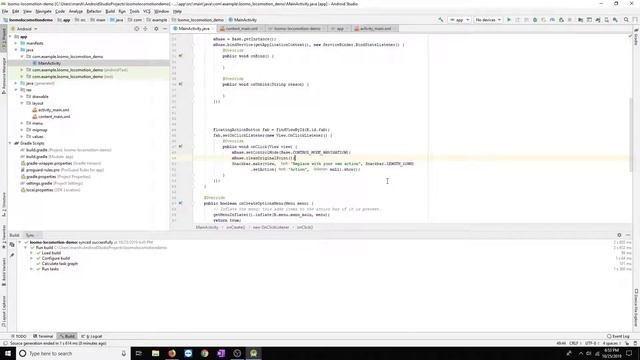Open Device File Explorer side tab

coord(636,309)
